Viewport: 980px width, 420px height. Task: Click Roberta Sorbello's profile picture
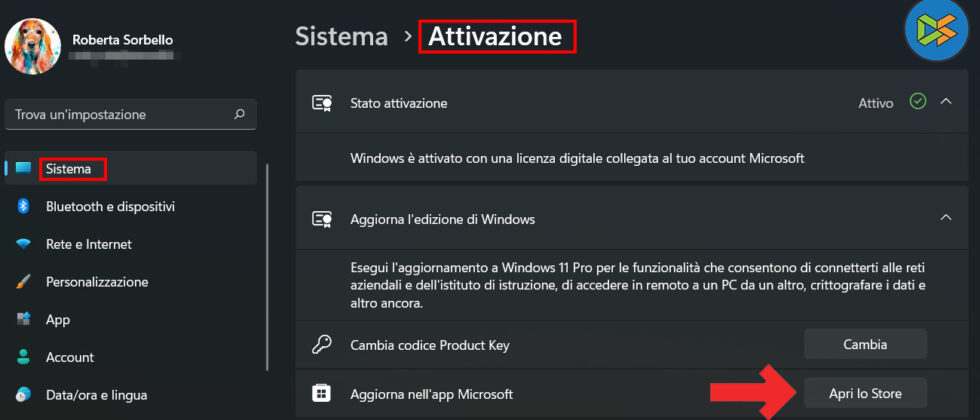tap(33, 47)
